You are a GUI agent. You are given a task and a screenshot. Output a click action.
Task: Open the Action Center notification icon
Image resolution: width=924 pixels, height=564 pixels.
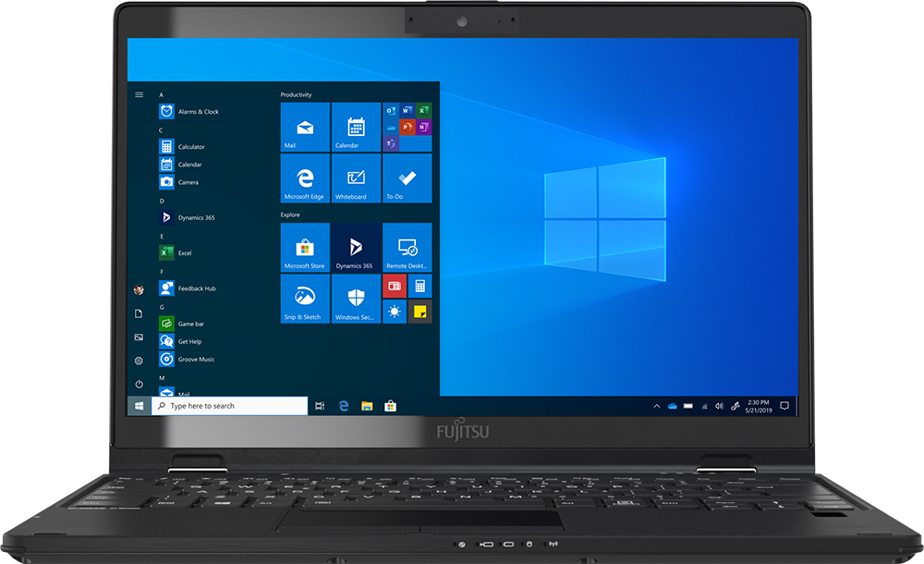pyautogui.click(x=784, y=406)
